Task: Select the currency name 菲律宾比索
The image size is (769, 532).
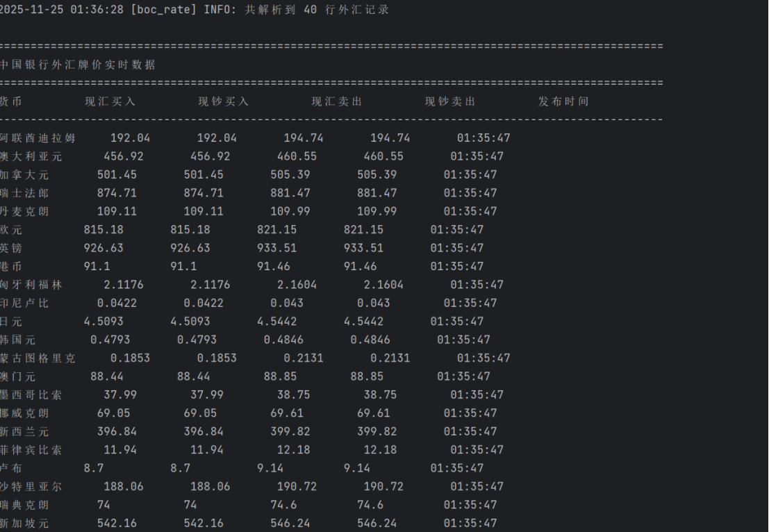Action: tap(31, 449)
